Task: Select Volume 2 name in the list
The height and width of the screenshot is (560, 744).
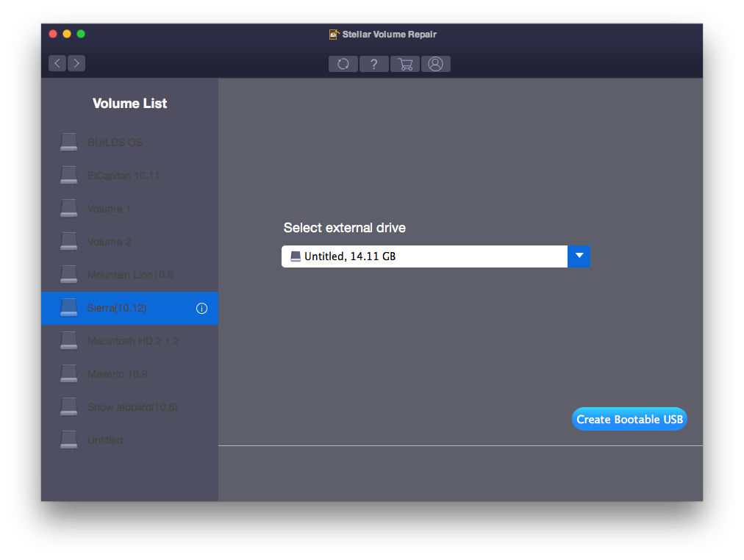Action: (109, 242)
